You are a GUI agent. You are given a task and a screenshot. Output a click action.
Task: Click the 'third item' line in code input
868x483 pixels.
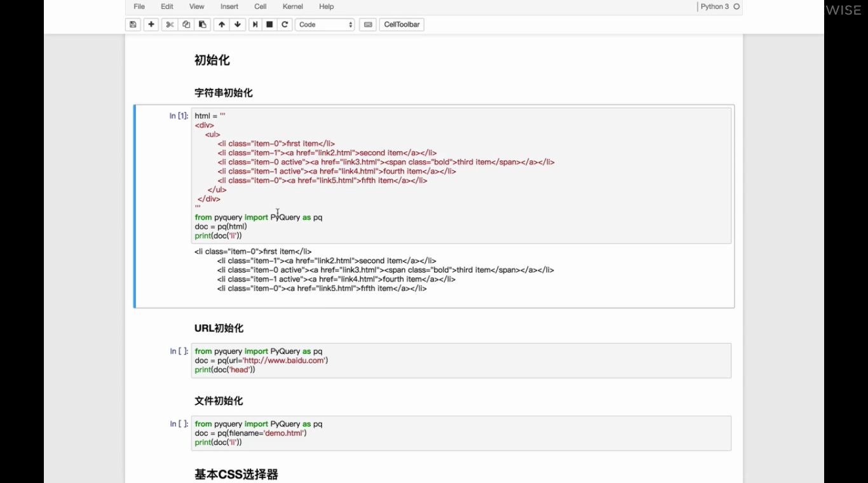(x=386, y=162)
